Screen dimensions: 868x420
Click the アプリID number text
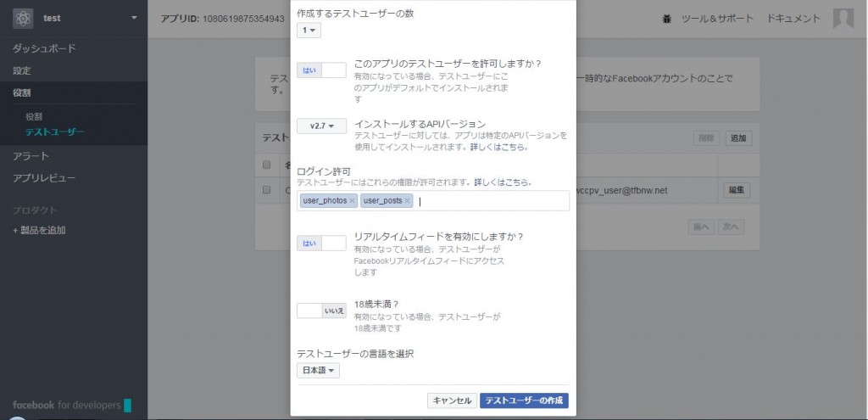243,19
